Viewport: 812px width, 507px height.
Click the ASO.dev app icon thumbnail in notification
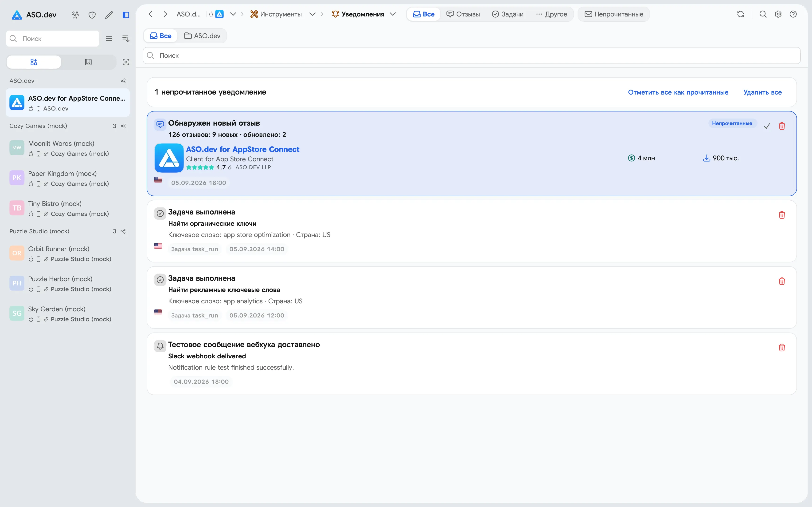point(169,158)
